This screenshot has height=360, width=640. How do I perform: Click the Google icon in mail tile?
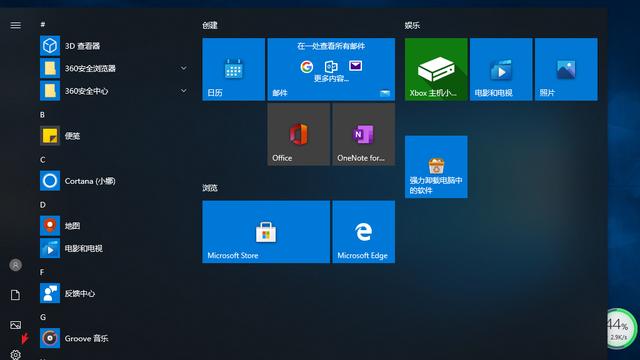[x=307, y=66]
